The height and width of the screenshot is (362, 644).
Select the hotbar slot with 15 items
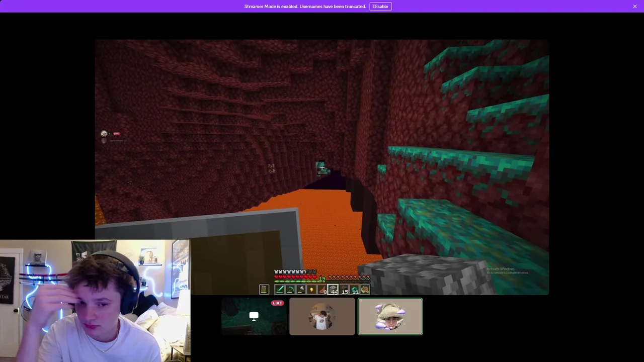[344, 289]
